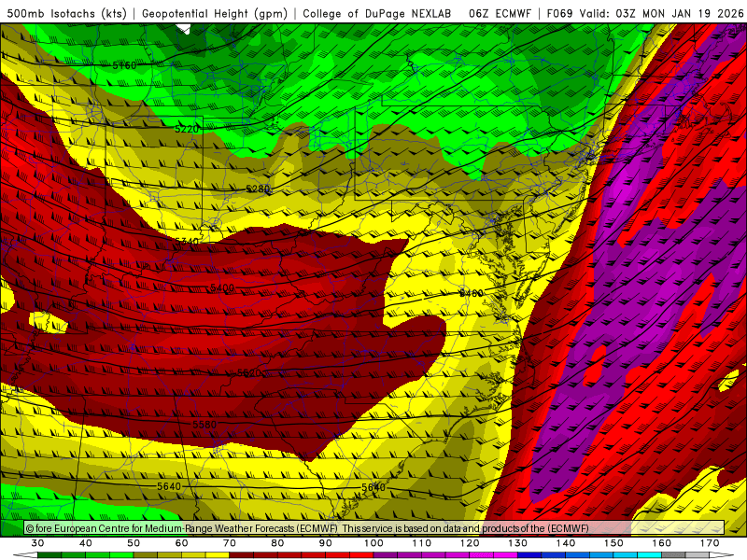Click the 5460 height contour label
Screen dimensions: 747x560
472,293
